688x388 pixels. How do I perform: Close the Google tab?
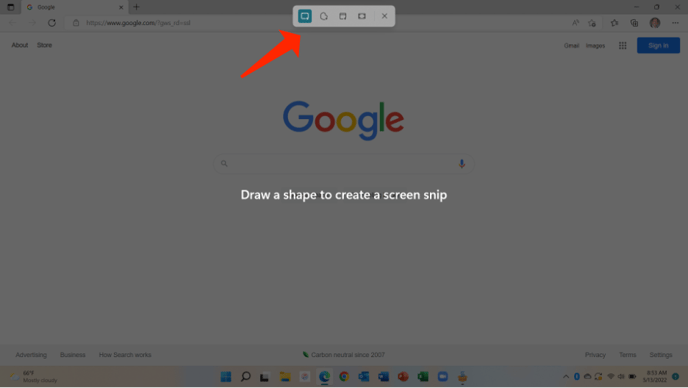click(121, 7)
